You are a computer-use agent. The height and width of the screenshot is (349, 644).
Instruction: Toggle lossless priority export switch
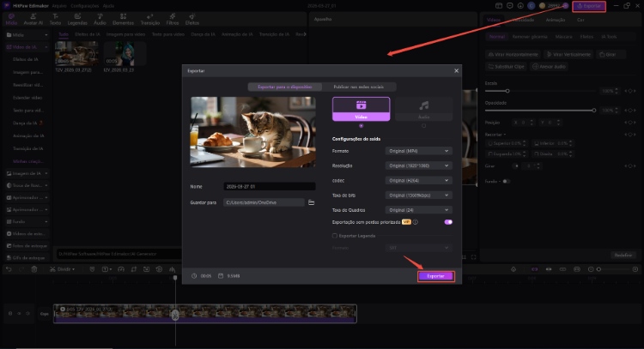tap(448, 221)
